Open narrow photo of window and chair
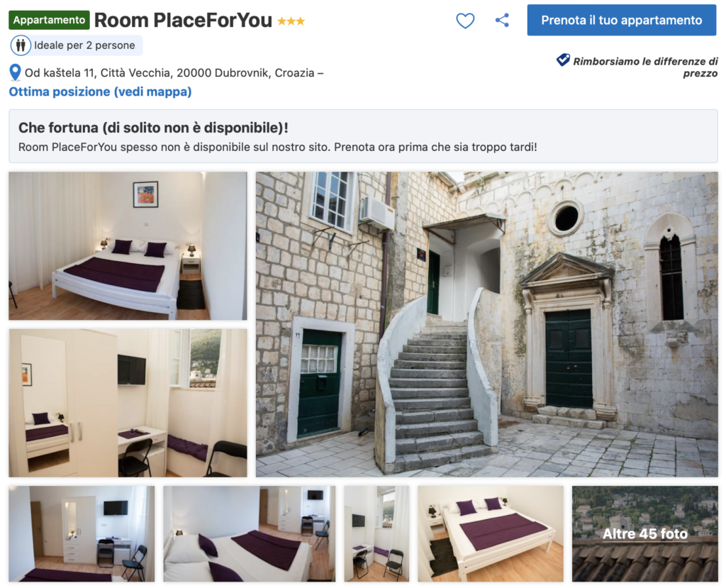726x588 pixels. tap(376, 534)
